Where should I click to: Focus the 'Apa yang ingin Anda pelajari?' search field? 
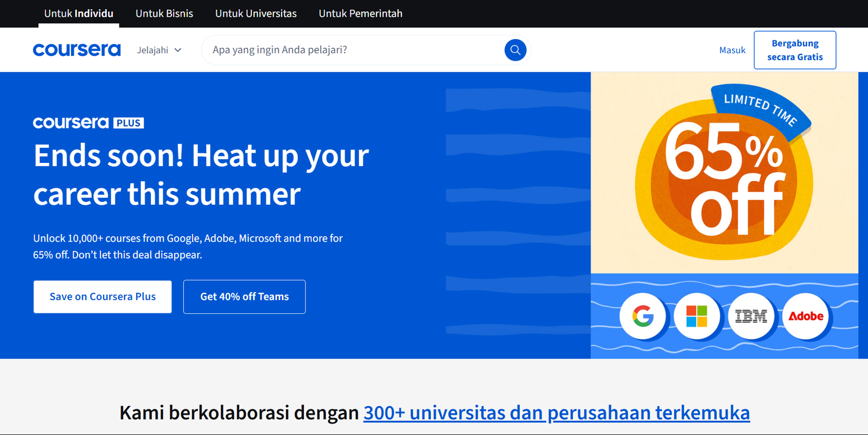tap(353, 50)
